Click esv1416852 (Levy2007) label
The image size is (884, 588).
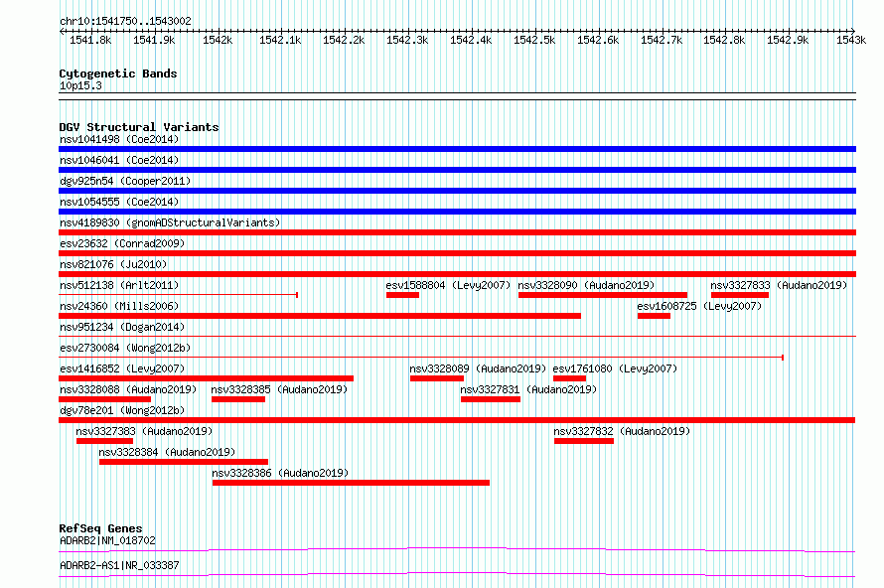pyautogui.click(x=122, y=368)
